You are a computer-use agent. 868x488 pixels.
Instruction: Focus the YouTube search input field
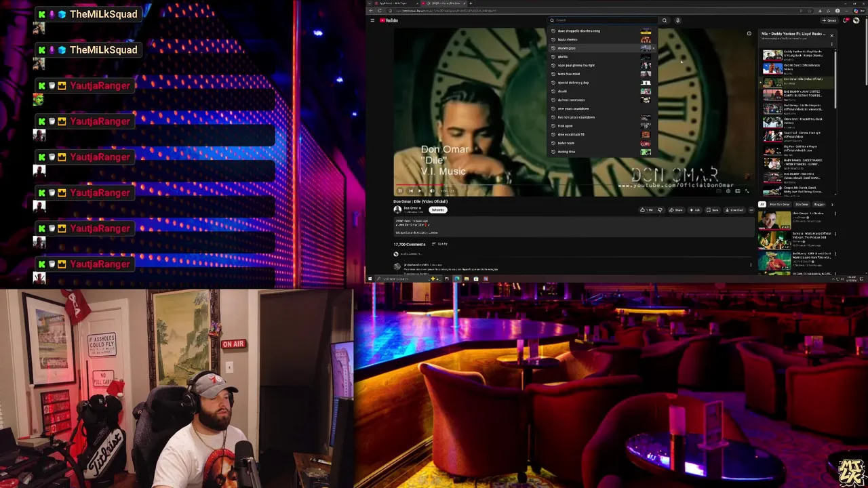click(x=602, y=20)
